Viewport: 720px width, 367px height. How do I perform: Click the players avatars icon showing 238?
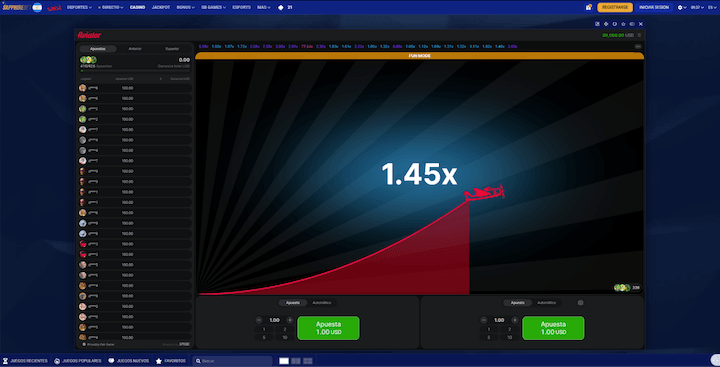click(622, 288)
